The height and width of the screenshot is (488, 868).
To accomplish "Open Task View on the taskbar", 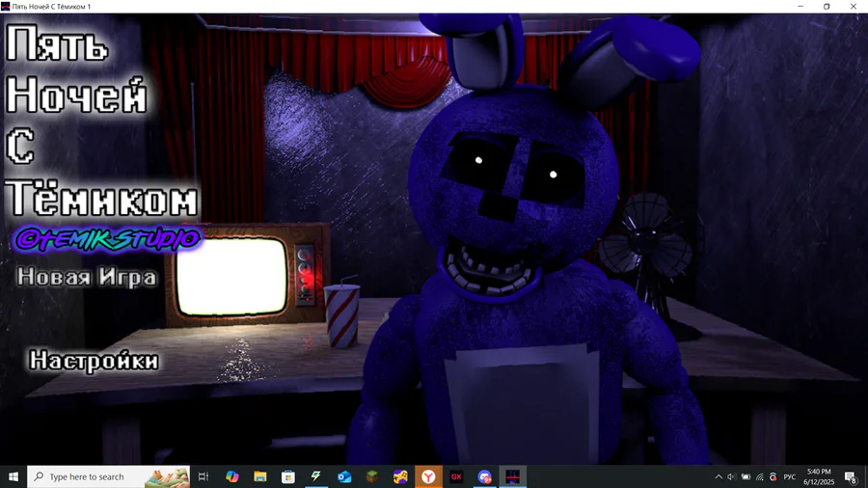I will (x=203, y=476).
